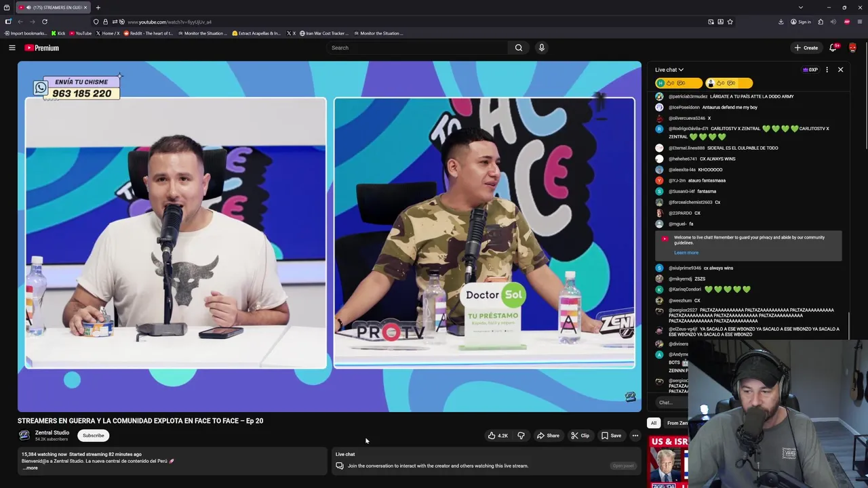Click the Clip button
Image resolution: width=868 pixels, height=488 pixels.
point(580,436)
